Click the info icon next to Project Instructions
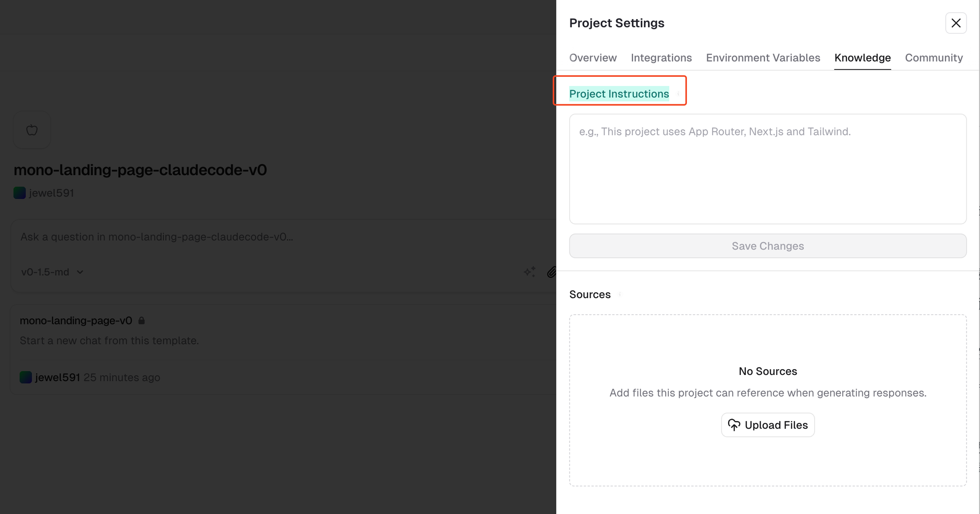The width and height of the screenshot is (980, 514). coord(678,94)
